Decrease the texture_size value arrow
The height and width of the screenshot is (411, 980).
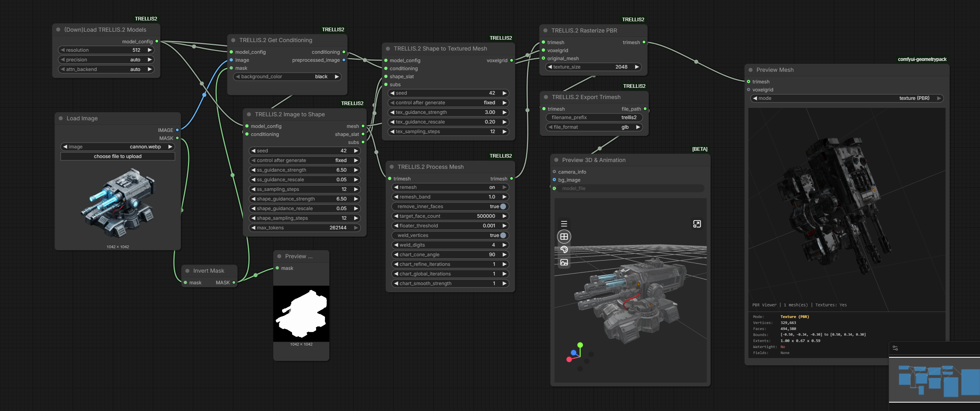coord(550,67)
